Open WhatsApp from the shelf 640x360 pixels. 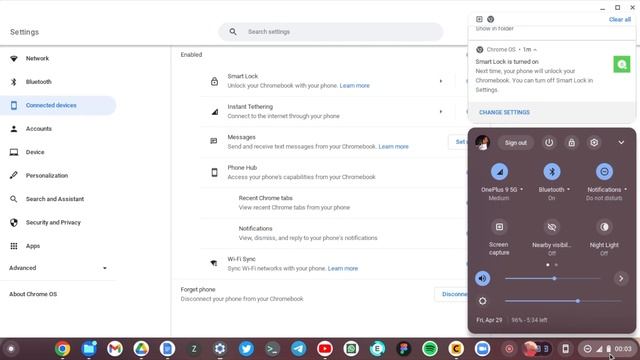351,349
